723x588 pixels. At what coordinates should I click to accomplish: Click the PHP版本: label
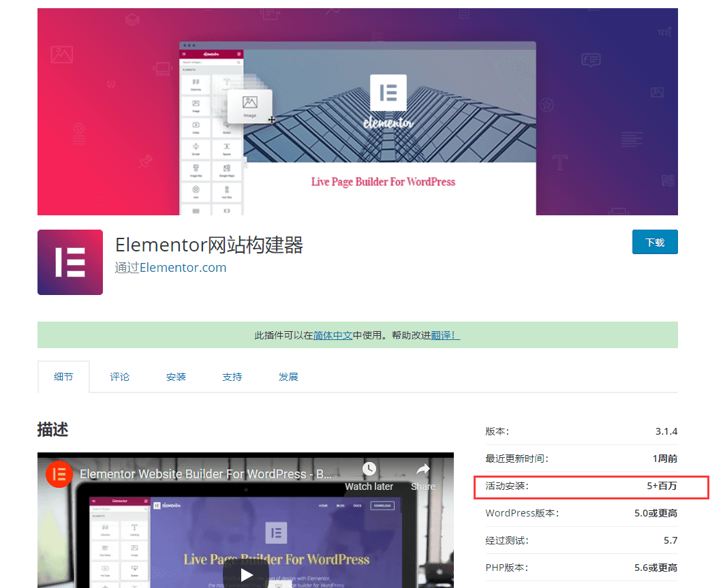coord(507,568)
